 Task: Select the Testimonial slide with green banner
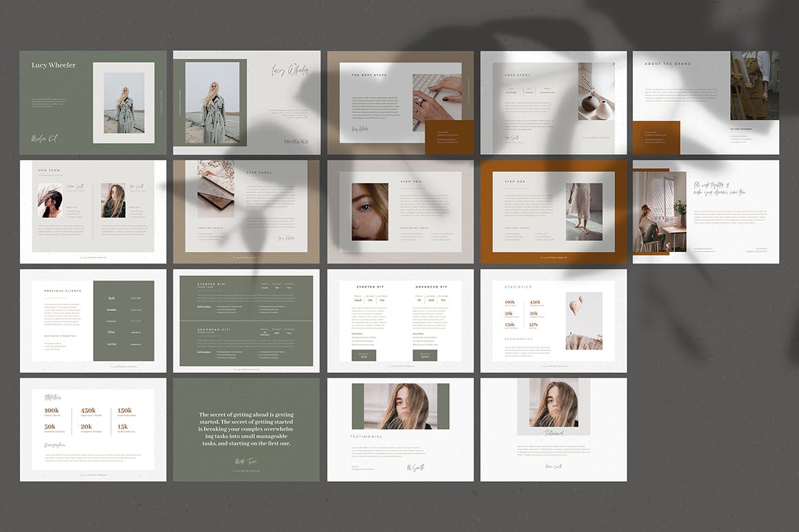click(x=400, y=429)
